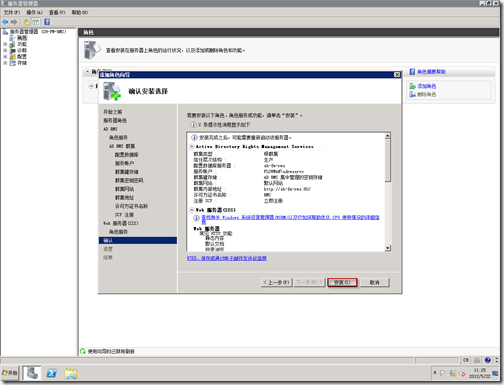
Task: Click the 配置 node icon in tree
Action: 13,57
